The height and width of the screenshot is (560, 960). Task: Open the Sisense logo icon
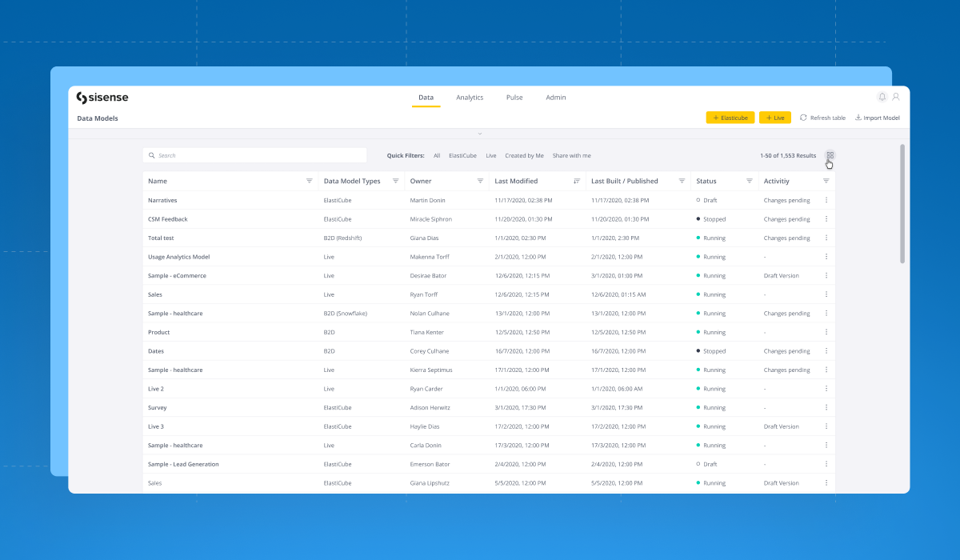coord(81,97)
